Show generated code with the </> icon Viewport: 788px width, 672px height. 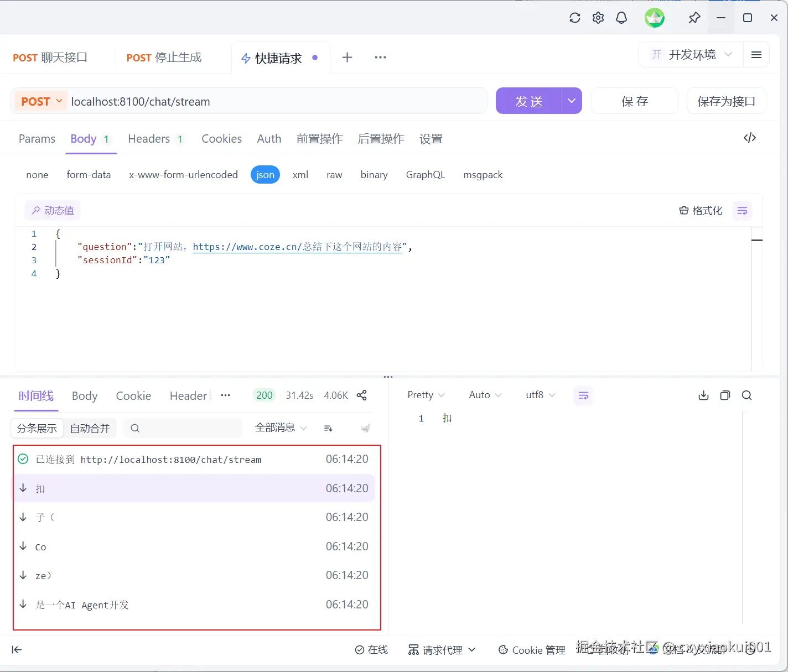(750, 138)
